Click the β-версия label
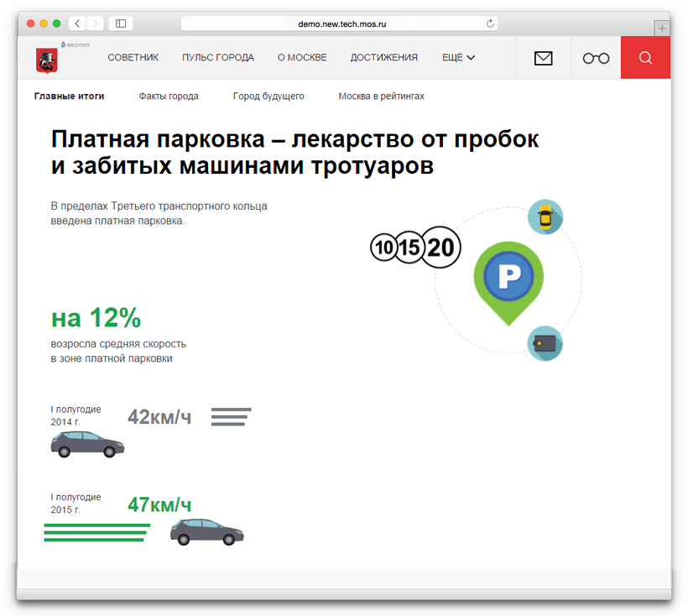 pyautogui.click(x=76, y=44)
